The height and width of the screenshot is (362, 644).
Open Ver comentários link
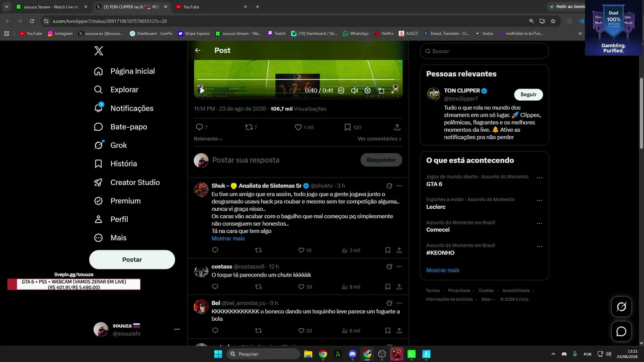[380, 139]
